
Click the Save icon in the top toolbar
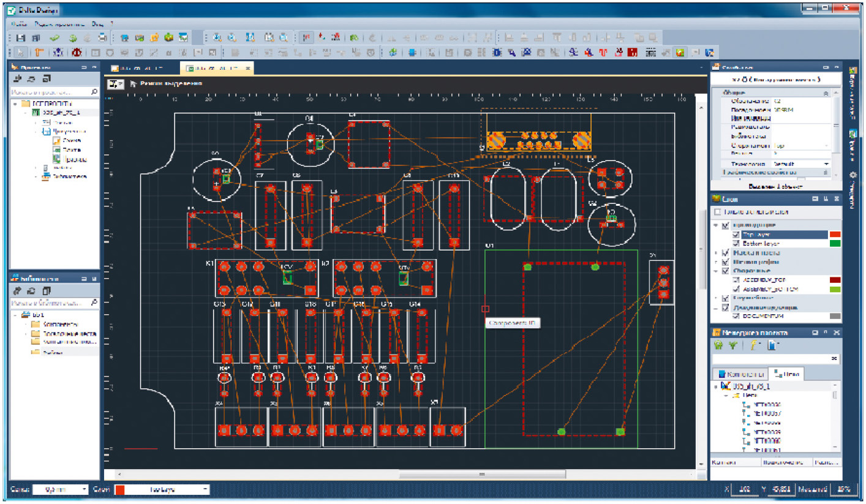pos(20,37)
